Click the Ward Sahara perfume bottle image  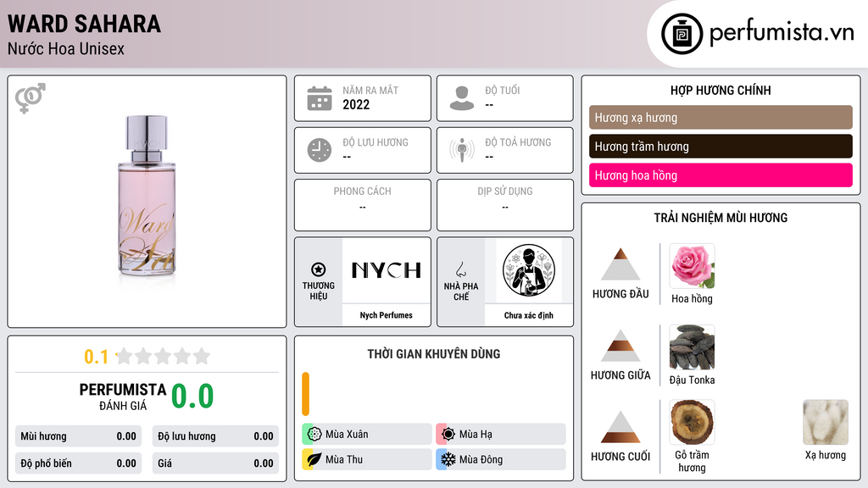point(147,197)
